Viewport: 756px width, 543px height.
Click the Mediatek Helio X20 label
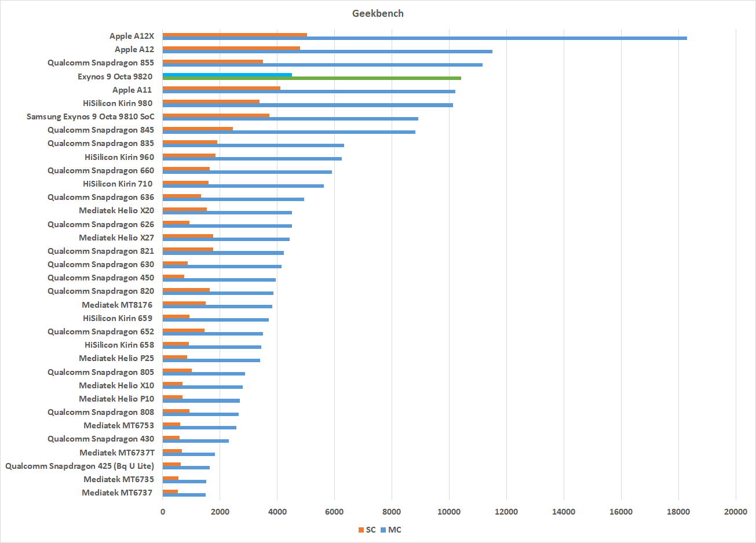click(x=116, y=210)
